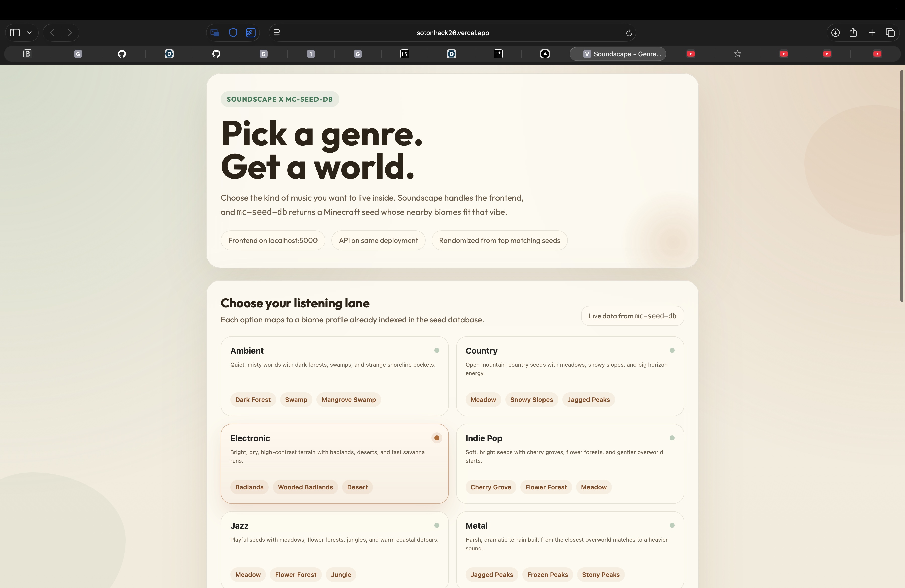Viewport: 905px width, 588px height.
Task: Open the sidebar tab group dropdown chevron
Action: point(29,33)
